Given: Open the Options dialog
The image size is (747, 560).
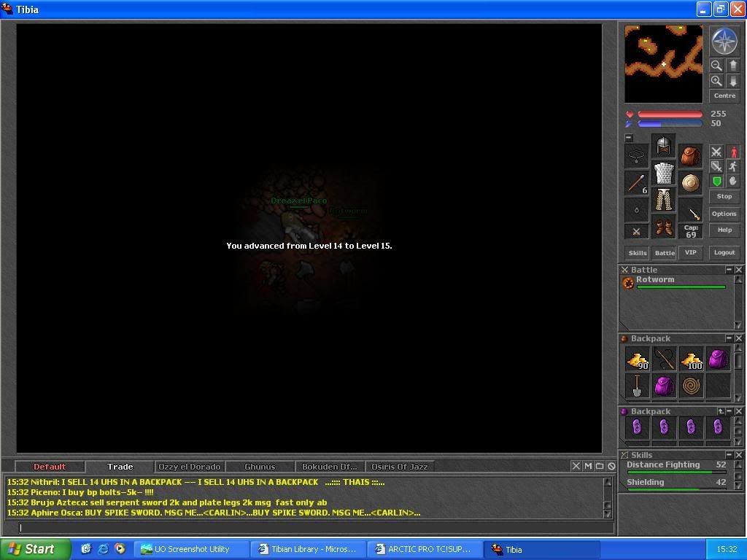Looking at the screenshot, I should [724, 214].
